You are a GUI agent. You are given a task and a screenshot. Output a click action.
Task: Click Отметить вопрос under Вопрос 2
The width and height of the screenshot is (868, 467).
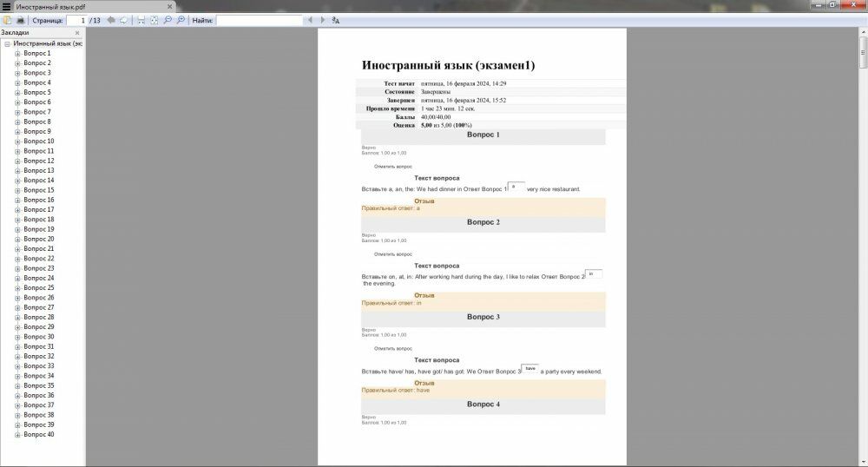393,254
